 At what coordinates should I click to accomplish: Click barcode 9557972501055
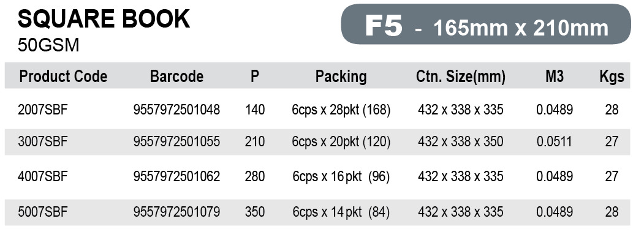(176, 141)
